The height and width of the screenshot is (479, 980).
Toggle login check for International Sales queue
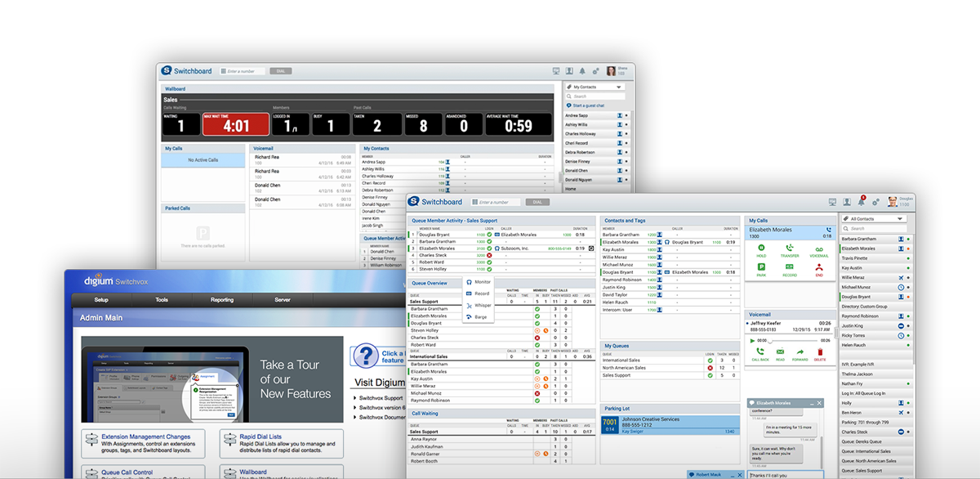(x=710, y=360)
